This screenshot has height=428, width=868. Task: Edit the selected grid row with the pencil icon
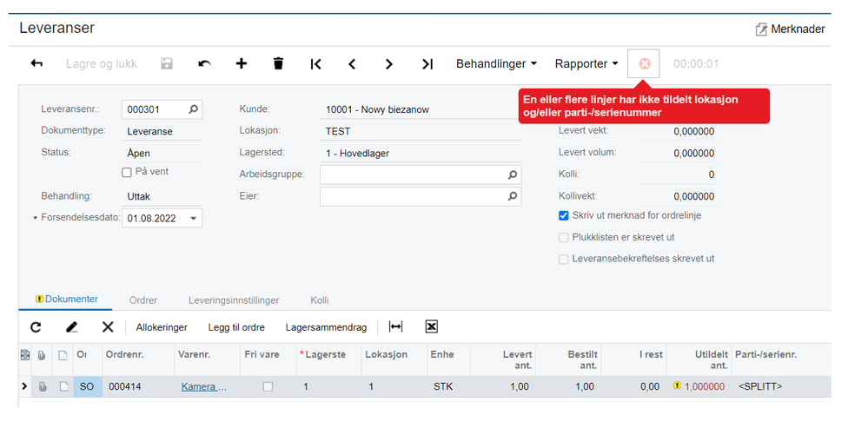[x=71, y=326]
